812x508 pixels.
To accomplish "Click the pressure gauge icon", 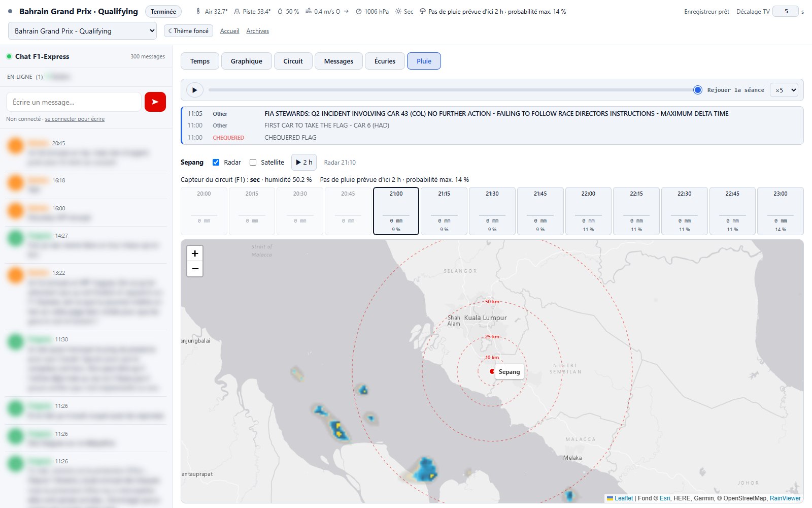I will click(x=359, y=11).
